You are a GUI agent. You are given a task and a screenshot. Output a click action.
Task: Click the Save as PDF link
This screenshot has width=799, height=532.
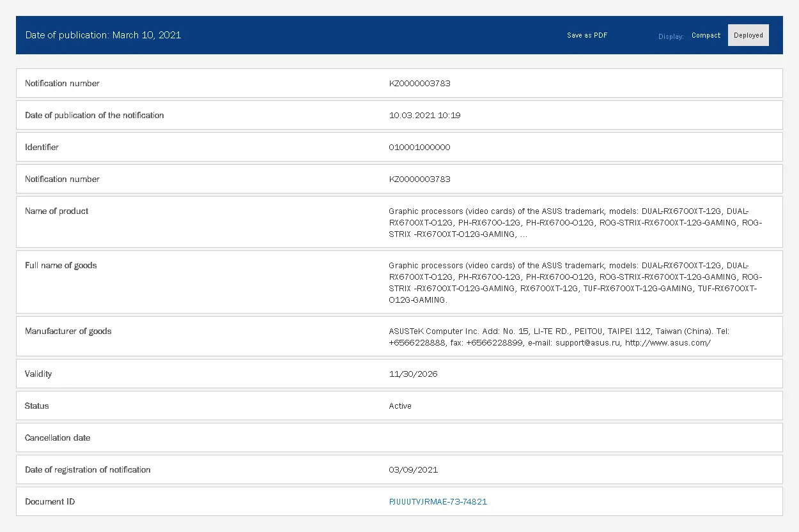tap(587, 35)
